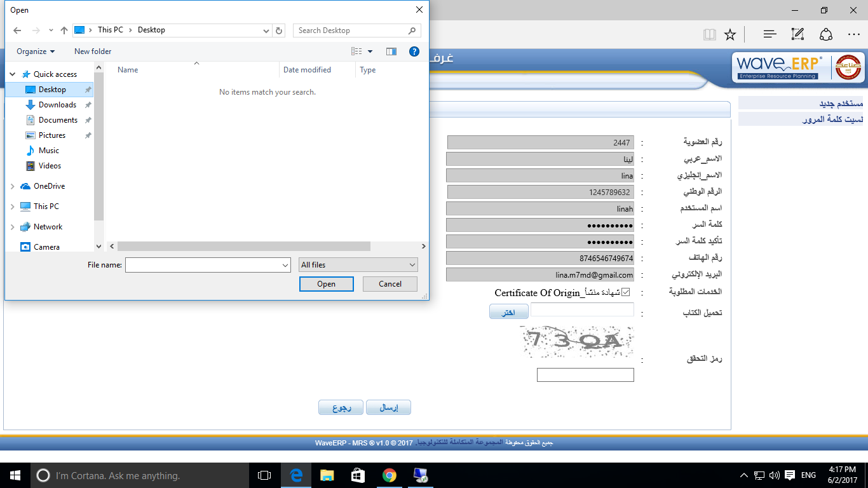Viewport: 868px width, 488px height.
Task: Open the All files type dropdown
Action: [x=358, y=265]
